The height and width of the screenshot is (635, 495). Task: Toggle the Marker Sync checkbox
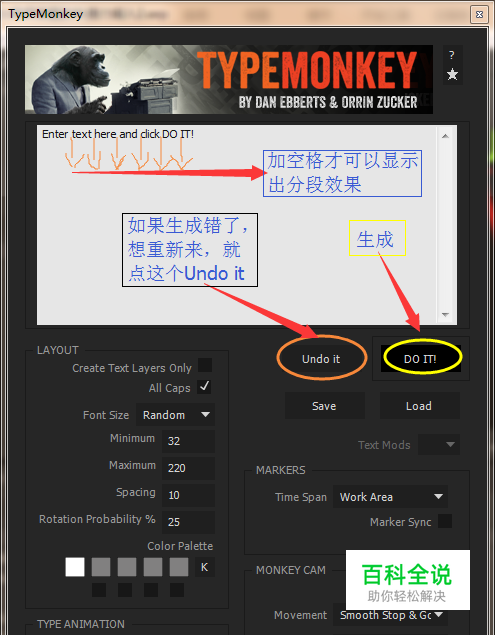[x=445, y=521]
